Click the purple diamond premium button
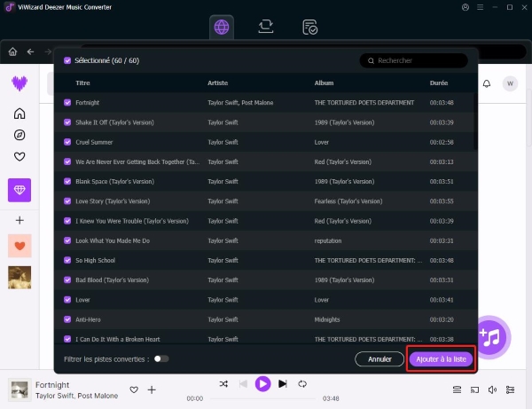 click(20, 190)
